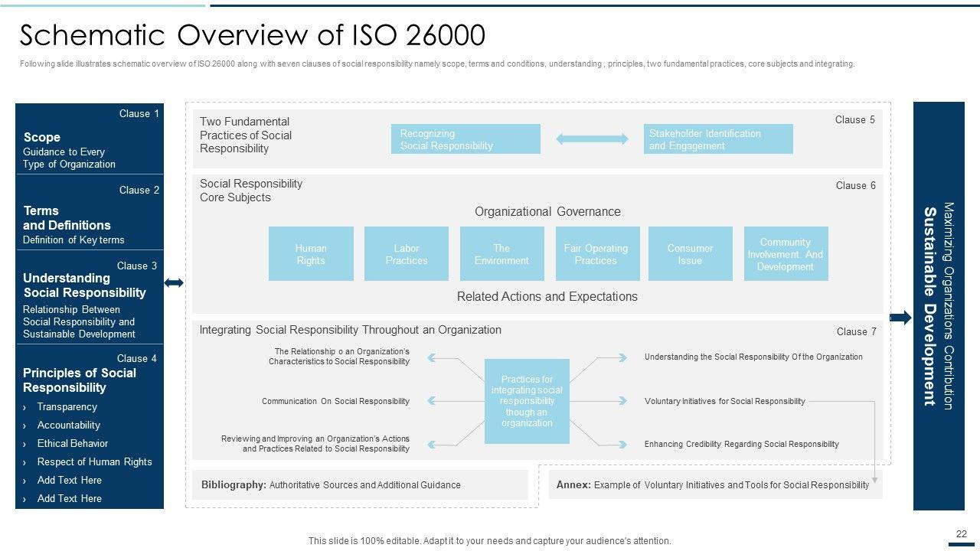
Task: Click Social Responsibility Core Subjects text
Action: click(251, 191)
